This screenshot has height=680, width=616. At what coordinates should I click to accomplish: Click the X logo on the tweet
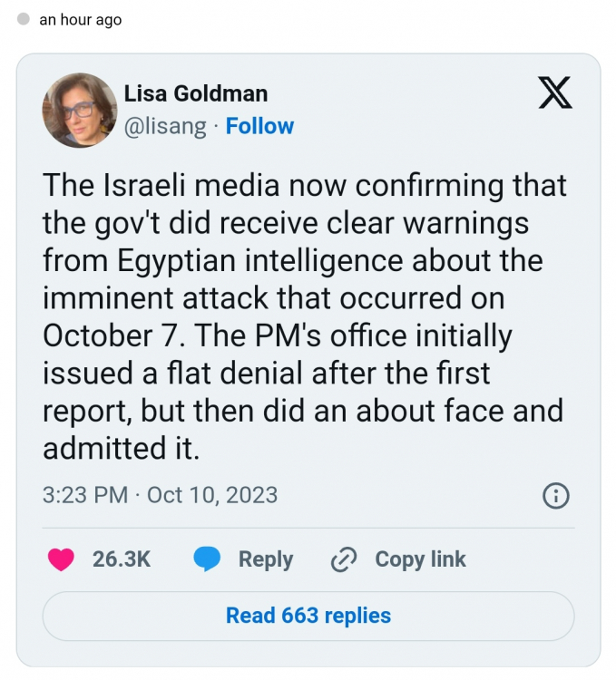tap(555, 92)
